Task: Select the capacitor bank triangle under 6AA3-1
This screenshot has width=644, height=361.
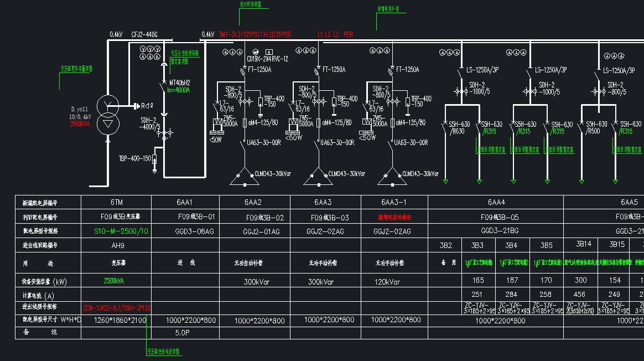Action: 392,177
